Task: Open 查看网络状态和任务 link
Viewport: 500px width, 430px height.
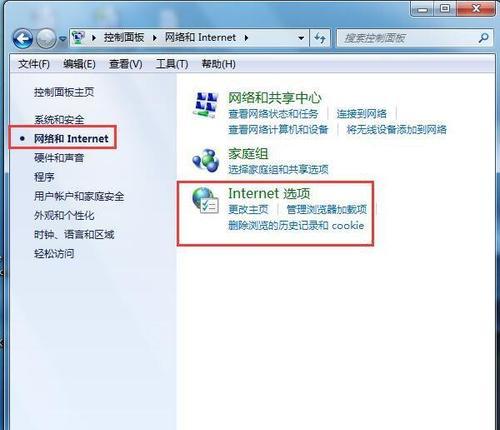Action: pyautogui.click(x=273, y=114)
